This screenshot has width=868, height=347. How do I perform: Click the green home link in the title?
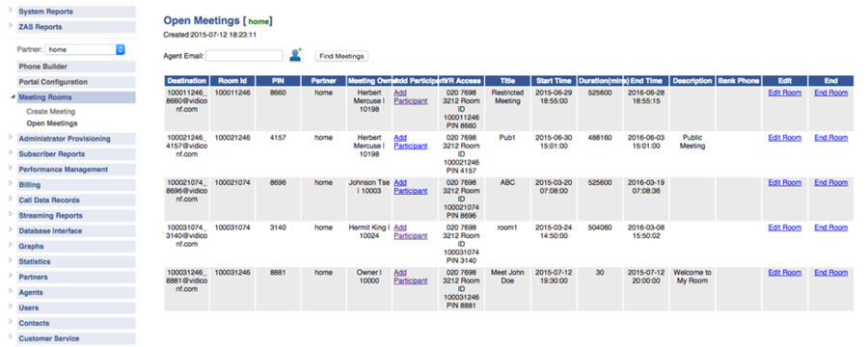coord(258,21)
